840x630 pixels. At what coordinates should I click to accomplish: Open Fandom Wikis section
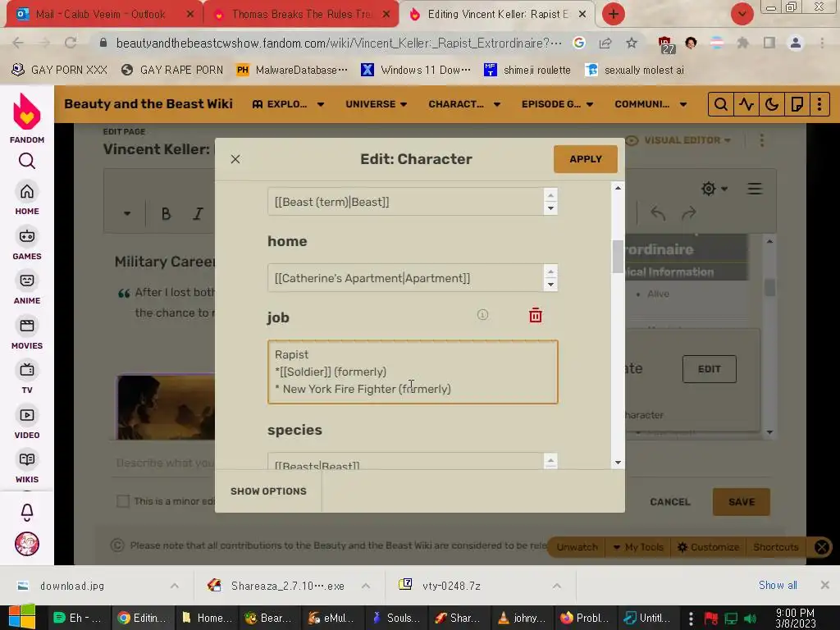27,468
